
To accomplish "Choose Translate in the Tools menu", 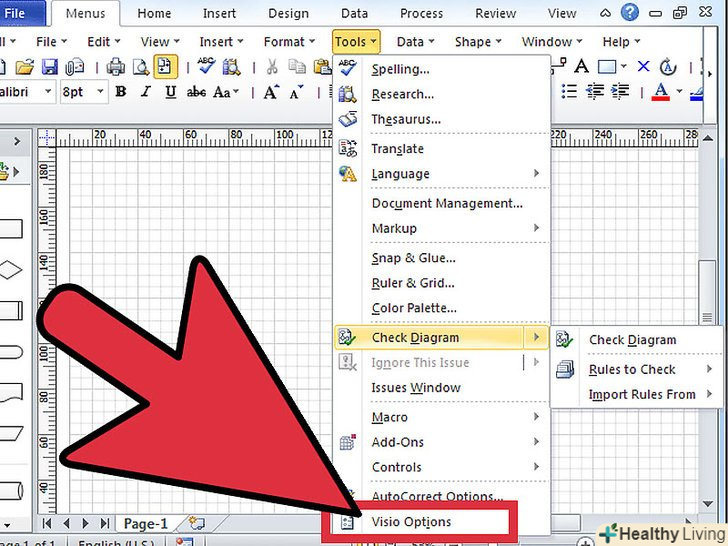I will click(442, 149).
